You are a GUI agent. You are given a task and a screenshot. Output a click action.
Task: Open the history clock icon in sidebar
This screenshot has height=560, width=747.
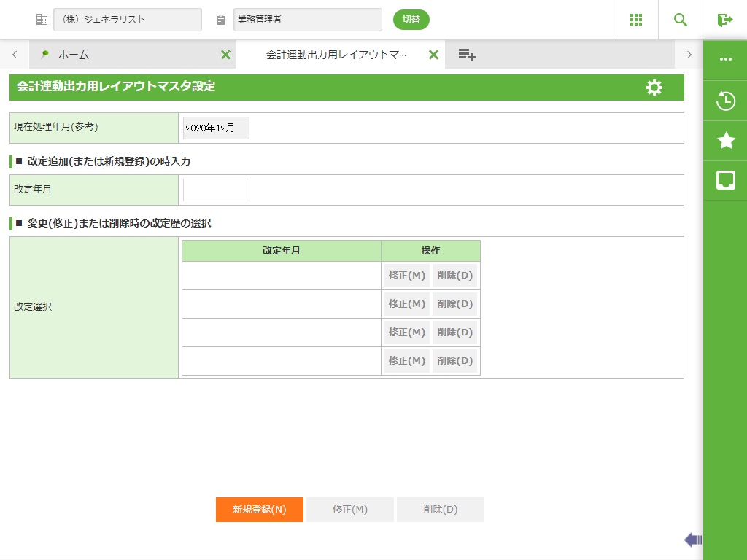tap(725, 101)
